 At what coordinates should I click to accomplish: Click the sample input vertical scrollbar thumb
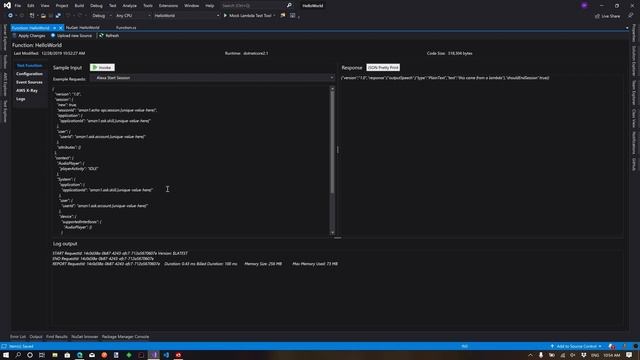tap(332, 142)
